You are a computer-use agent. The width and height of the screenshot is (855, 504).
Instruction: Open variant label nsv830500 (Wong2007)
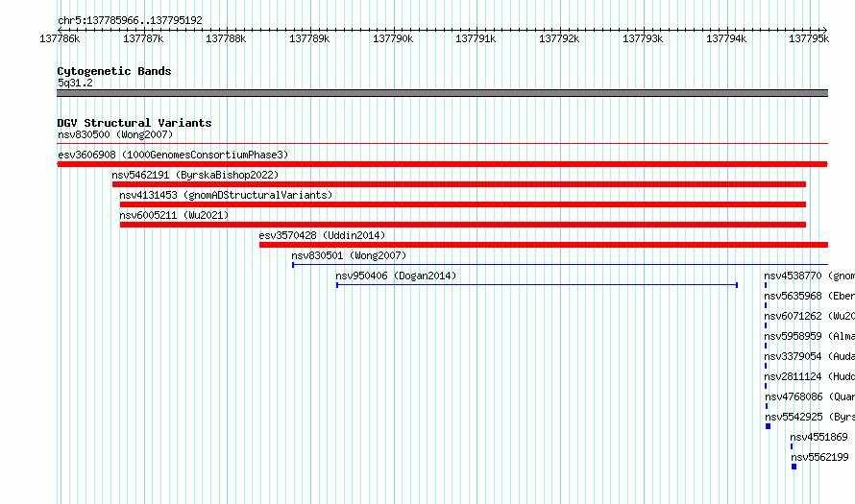tap(115, 134)
